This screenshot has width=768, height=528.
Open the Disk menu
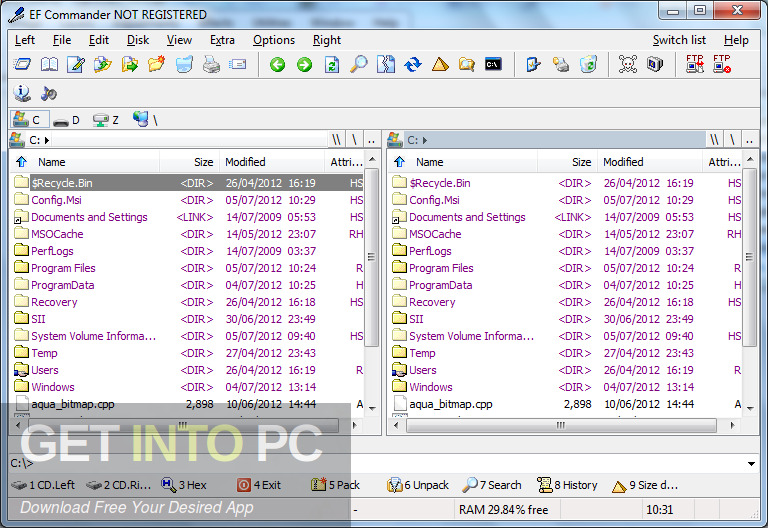pos(138,40)
